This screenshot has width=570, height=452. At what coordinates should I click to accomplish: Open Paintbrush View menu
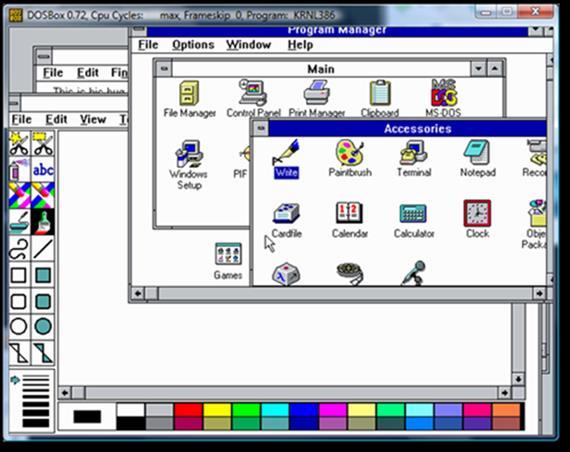(x=93, y=120)
